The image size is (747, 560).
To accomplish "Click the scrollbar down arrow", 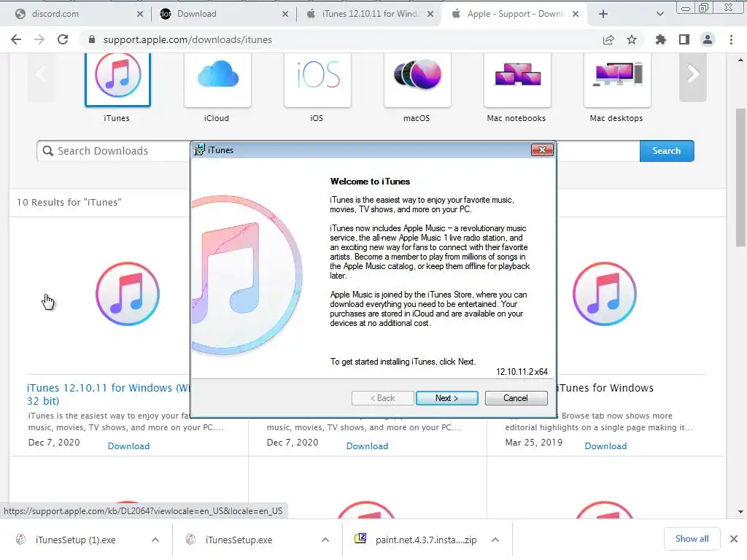I will point(740,512).
